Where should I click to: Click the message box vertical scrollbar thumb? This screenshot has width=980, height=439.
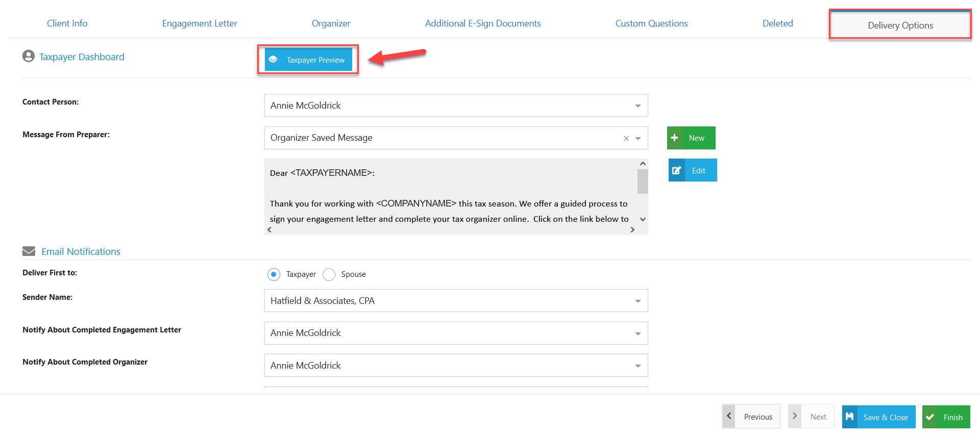[643, 182]
